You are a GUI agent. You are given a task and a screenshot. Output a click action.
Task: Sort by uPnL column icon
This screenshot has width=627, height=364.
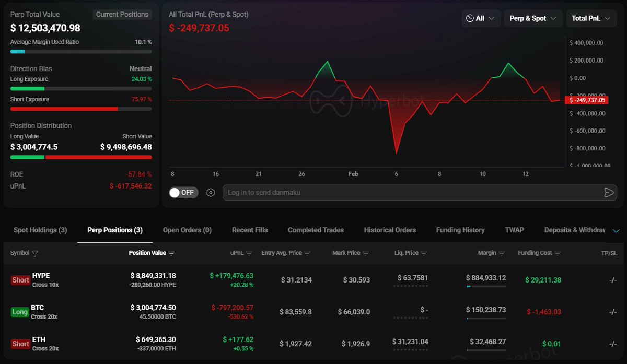point(249,253)
